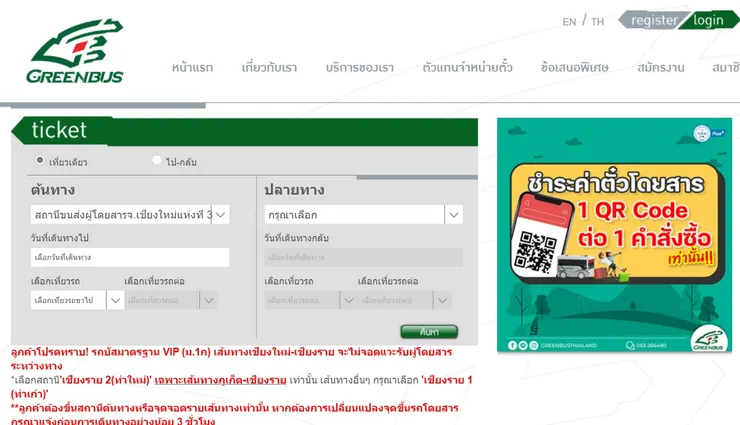Open the return-side เลือกเที่ยวรถต่อ connecting dropdown
Image resolution: width=740 pixels, height=425 pixels.
(x=404, y=300)
